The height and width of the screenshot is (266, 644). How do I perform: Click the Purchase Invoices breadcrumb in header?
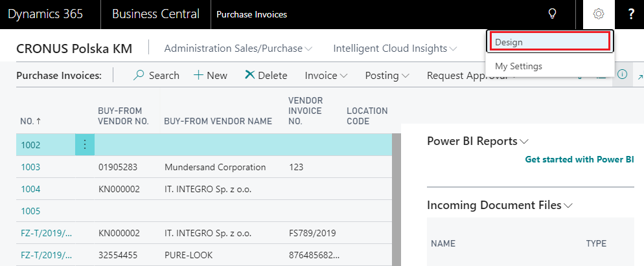252,15
